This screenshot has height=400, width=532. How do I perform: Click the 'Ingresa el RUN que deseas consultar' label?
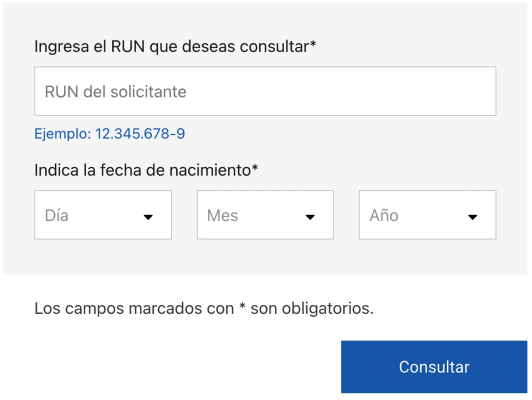point(171,47)
